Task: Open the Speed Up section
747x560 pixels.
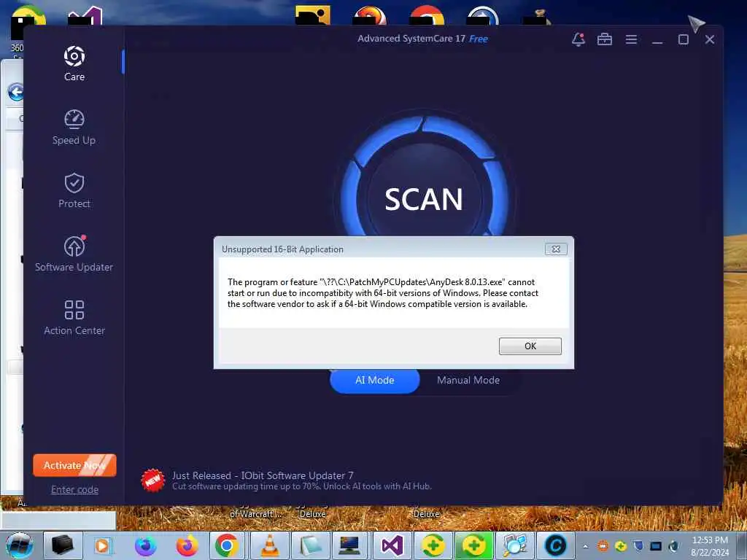Action: click(74, 127)
